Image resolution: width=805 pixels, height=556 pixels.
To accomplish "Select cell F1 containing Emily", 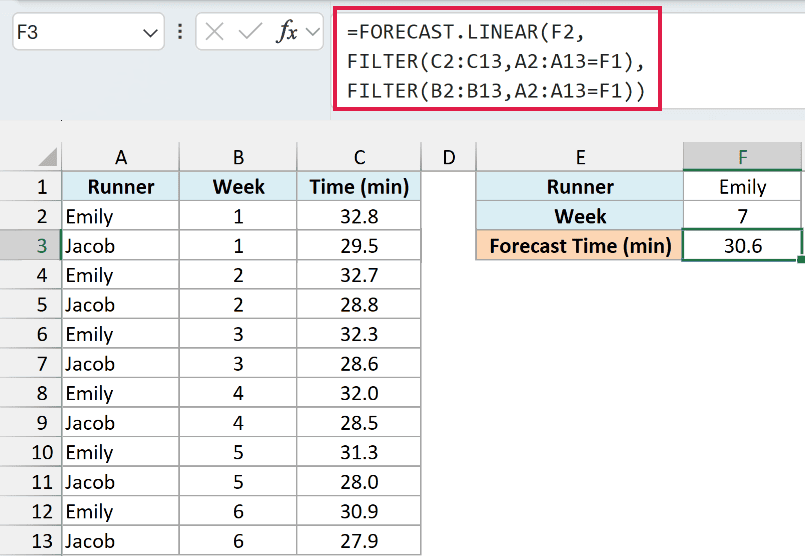I will 742,186.
